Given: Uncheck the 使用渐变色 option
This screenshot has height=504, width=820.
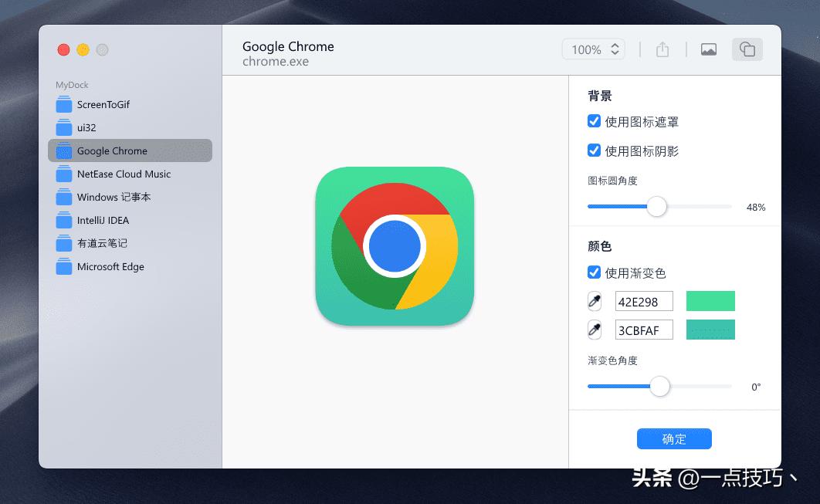Looking at the screenshot, I should click(x=594, y=272).
